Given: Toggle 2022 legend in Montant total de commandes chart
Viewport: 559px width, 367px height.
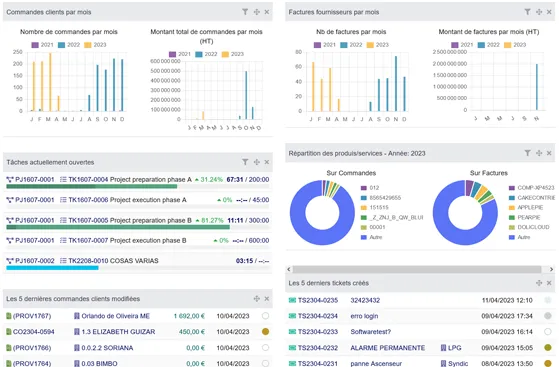Looking at the screenshot, I should (x=206, y=54).
